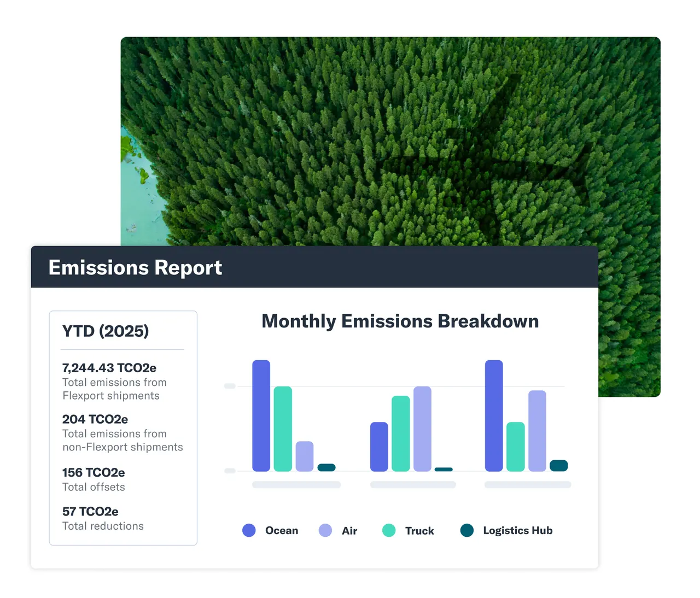Image resolution: width=700 pixels, height=598 pixels.
Task: Select the Ocean legend label
Action: pyautogui.click(x=282, y=531)
